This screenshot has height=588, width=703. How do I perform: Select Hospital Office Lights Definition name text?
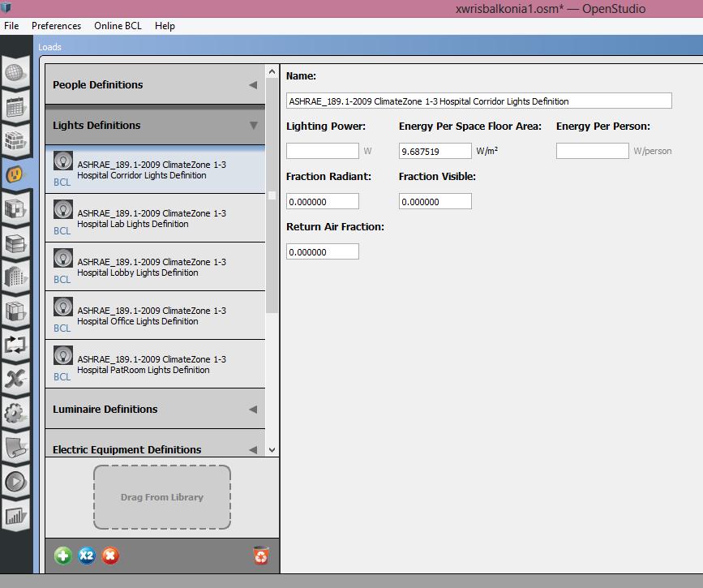point(152,315)
